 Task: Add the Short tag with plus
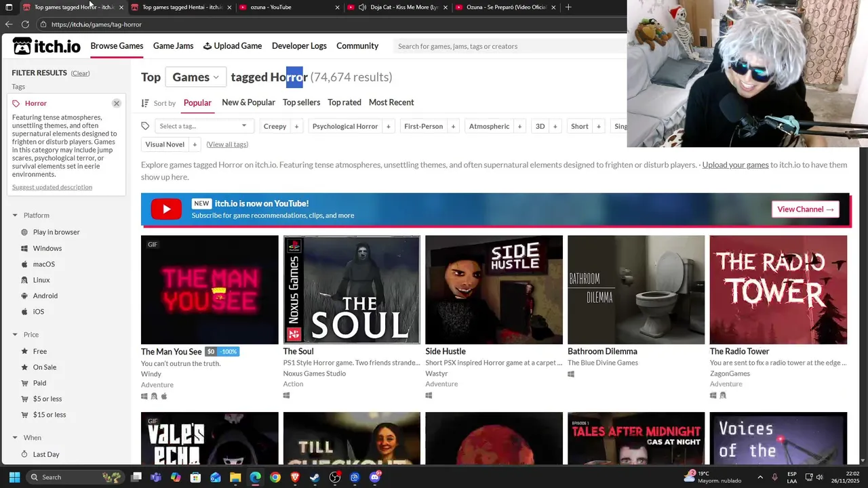click(x=598, y=126)
